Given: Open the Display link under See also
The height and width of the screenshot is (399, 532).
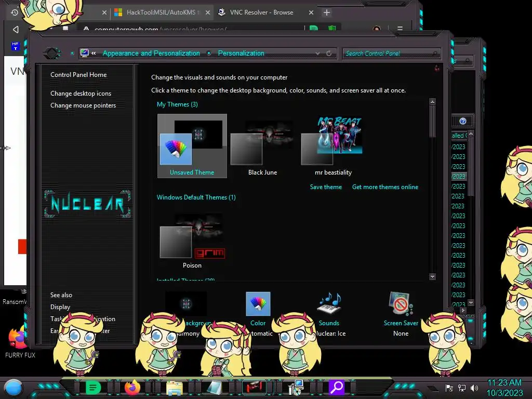Looking at the screenshot, I should [x=60, y=307].
